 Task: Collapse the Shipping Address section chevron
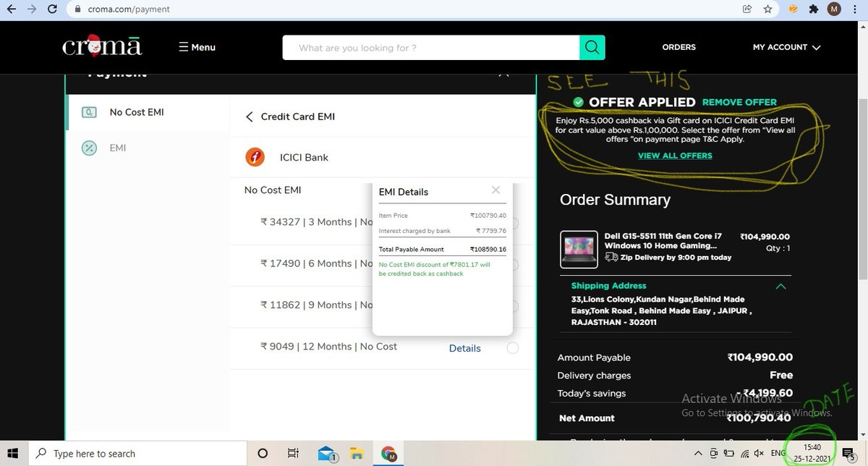tap(780, 287)
